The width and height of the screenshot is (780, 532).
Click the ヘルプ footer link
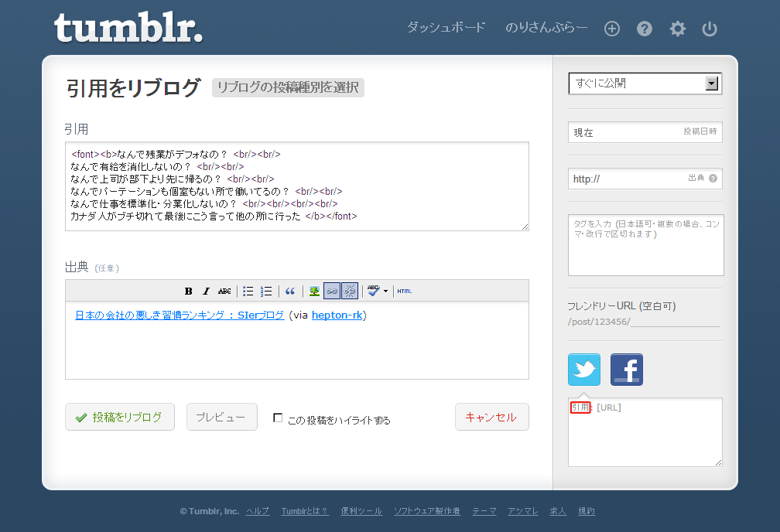coord(258,511)
